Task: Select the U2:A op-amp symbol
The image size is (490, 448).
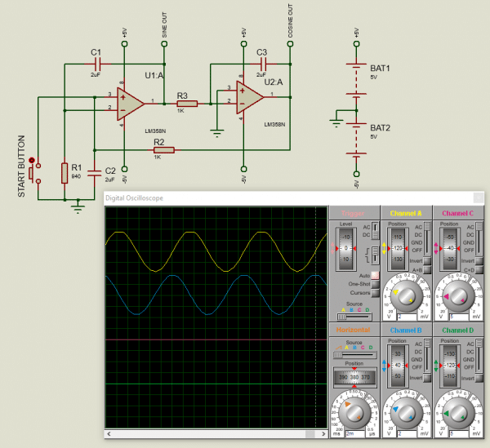Action: coord(249,97)
